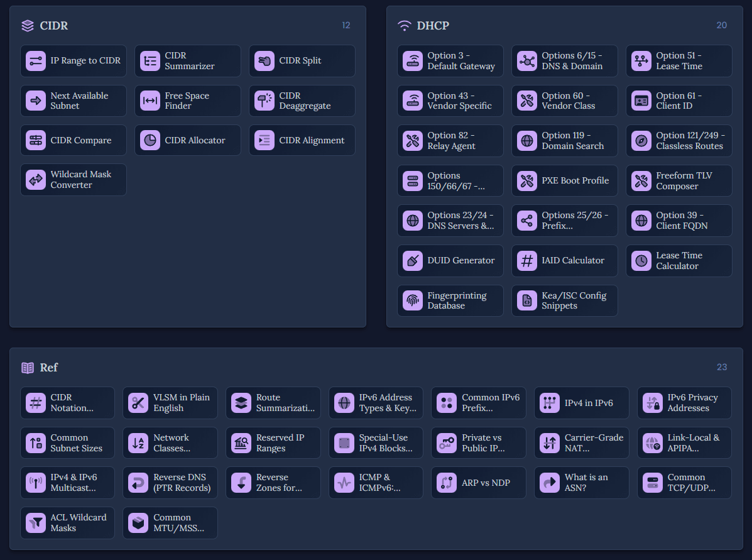
Task: Select the CIDR Allocator pie chart icon
Action: tap(150, 141)
